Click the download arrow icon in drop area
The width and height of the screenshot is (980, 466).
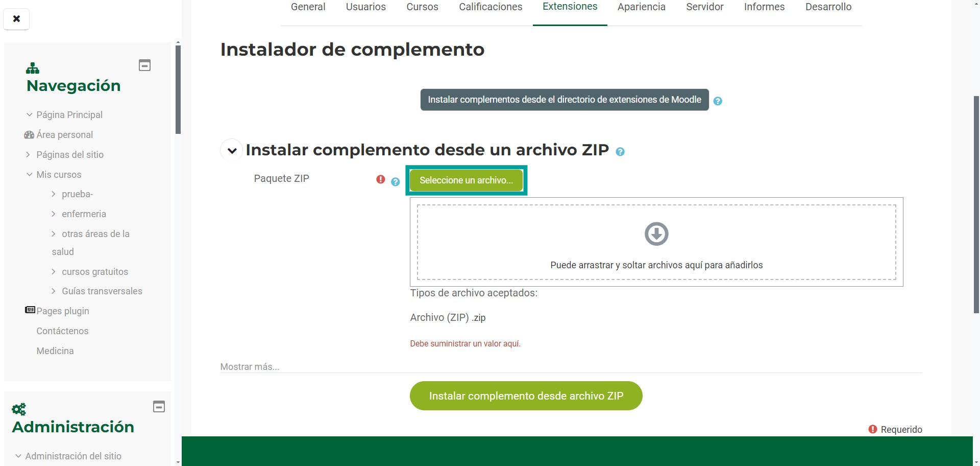click(656, 234)
